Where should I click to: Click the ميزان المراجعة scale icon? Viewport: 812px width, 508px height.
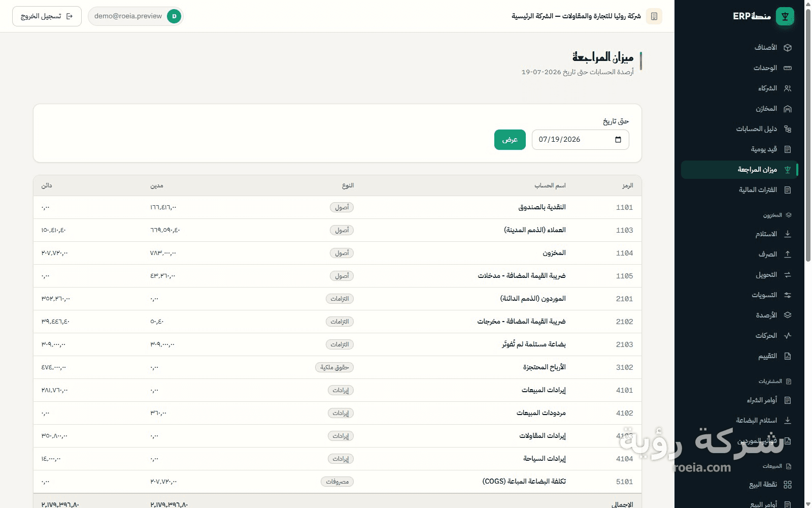point(788,170)
